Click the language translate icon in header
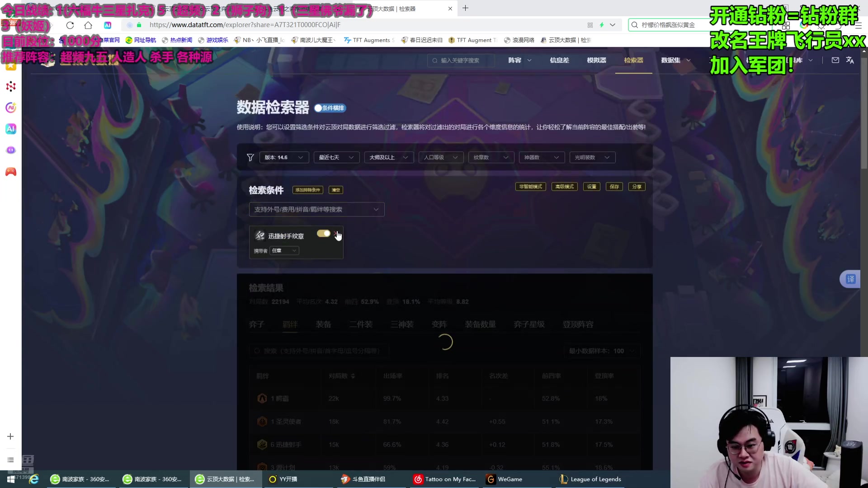Image resolution: width=868 pixels, height=488 pixels. pyautogui.click(x=850, y=60)
